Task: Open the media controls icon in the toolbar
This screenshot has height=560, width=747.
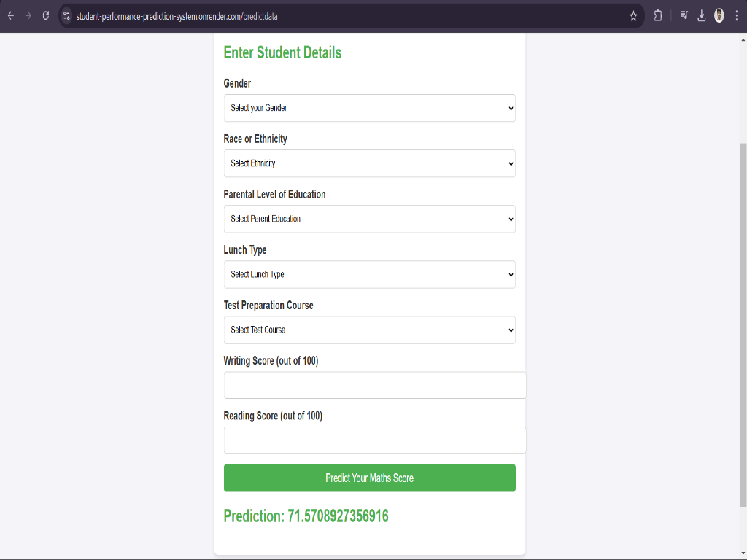Action: tap(684, 16)
